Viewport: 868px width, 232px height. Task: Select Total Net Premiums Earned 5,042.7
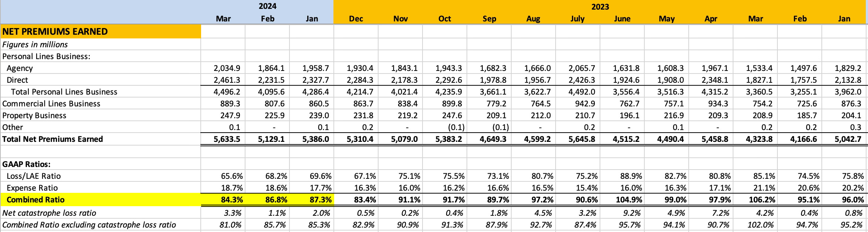(x=848, y=139)
